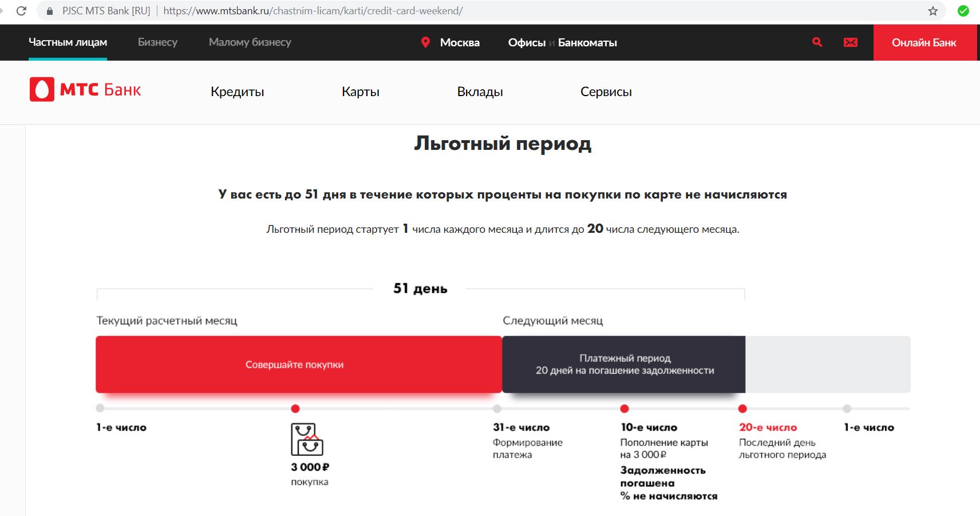Open the Вклады menu

[480, 92]
